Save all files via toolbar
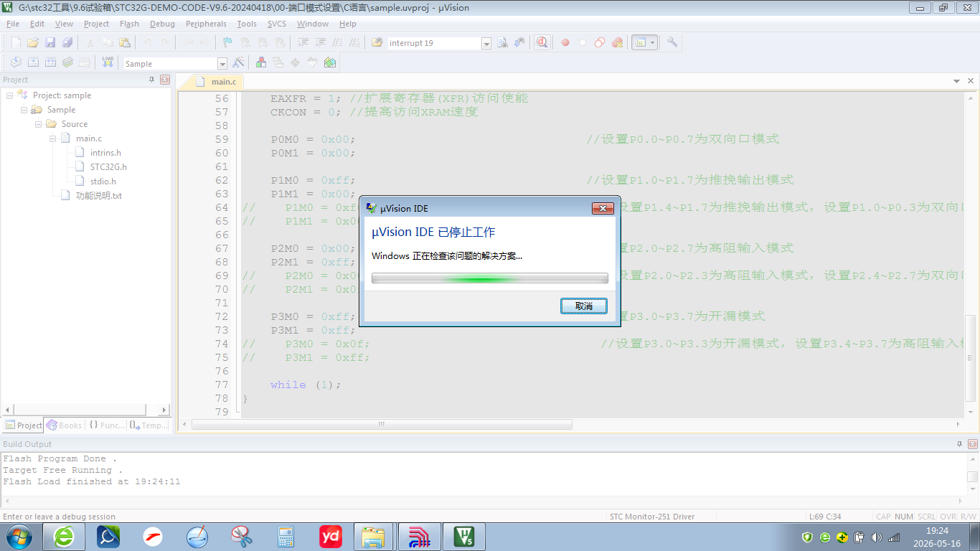The image size is (980, 551). pos(67,42)
